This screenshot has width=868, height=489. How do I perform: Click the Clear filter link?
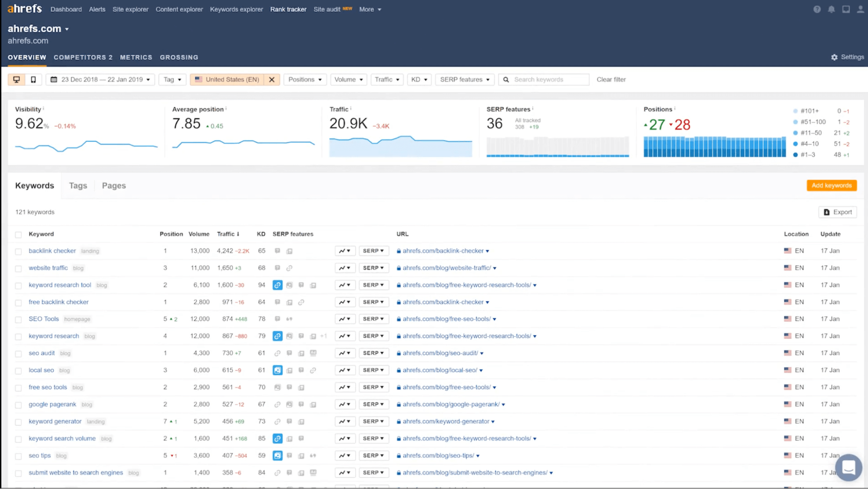pyautogui.click(x=611, y=79)
